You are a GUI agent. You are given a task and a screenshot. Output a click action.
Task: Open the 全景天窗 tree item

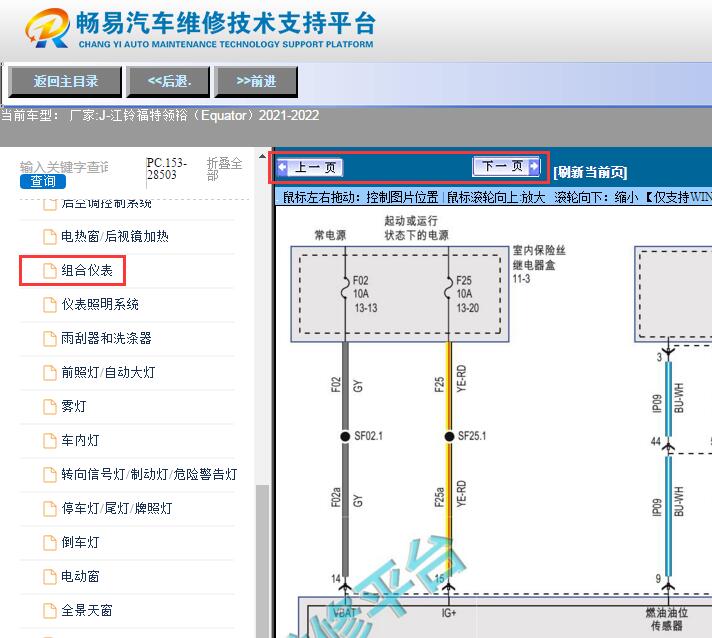86,610
